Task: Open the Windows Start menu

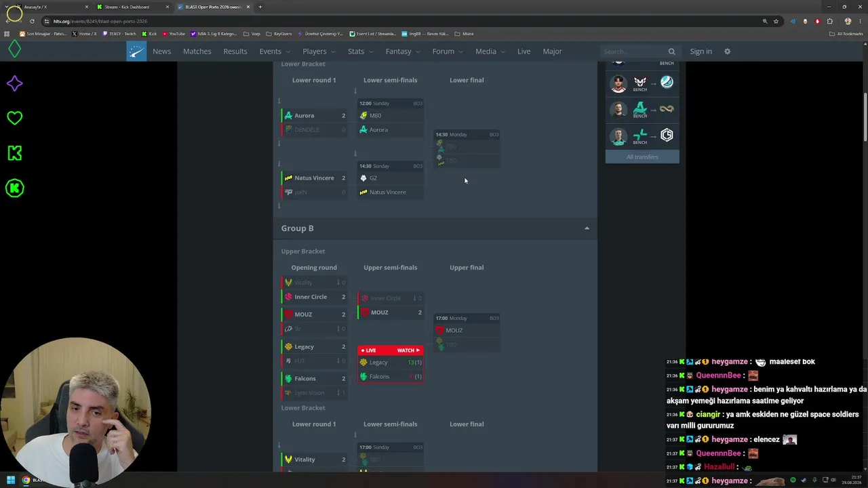Action: (11, 481)
